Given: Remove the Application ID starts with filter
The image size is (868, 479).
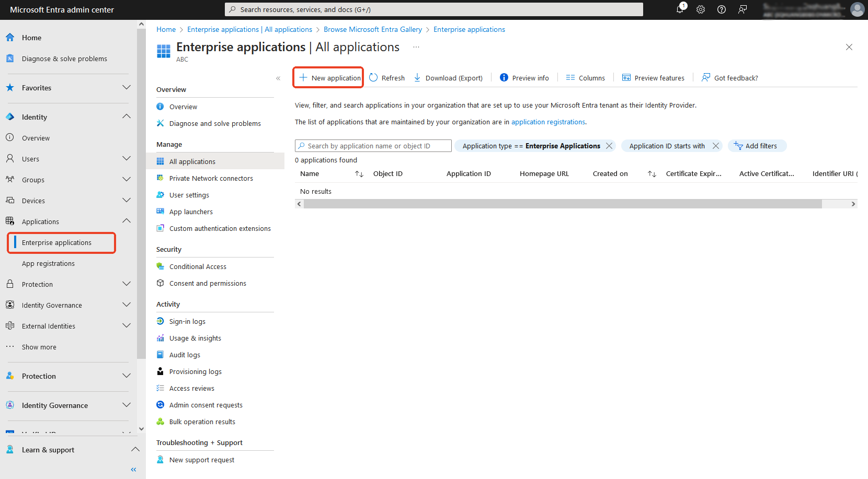Looking at the screenshot, I should click(x=716, y=146).
